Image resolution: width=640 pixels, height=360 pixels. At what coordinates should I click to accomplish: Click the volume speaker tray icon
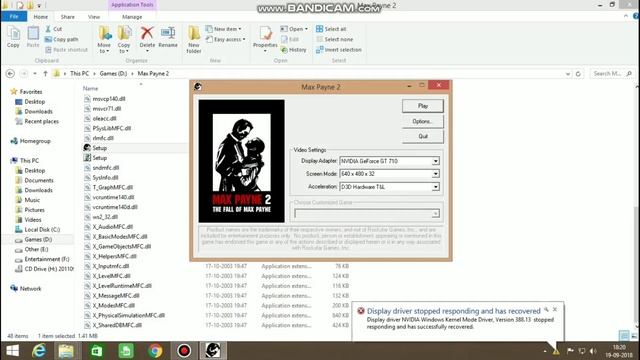[593, 351]
